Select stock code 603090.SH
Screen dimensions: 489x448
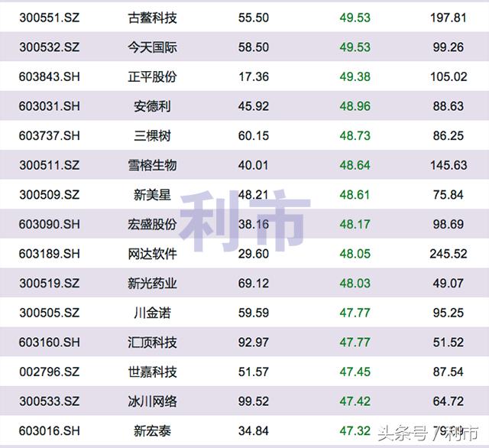coord(49,224)
